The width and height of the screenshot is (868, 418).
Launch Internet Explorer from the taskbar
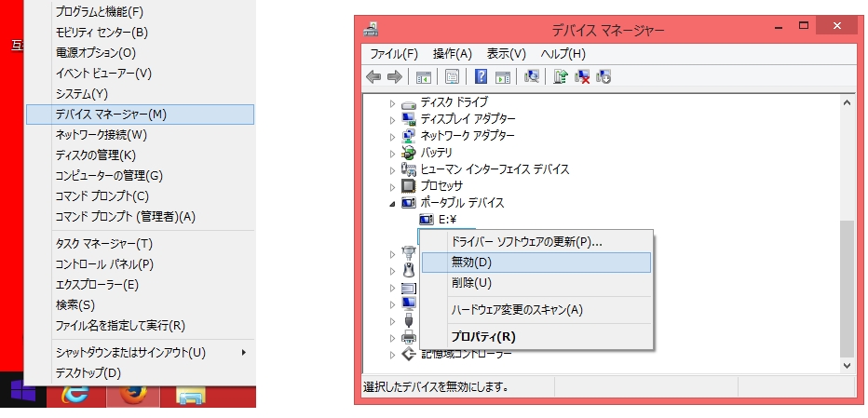point(75,395)
